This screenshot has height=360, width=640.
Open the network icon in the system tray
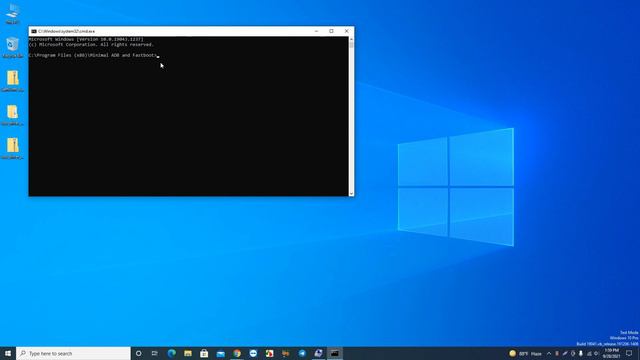(x=589, y=353)
